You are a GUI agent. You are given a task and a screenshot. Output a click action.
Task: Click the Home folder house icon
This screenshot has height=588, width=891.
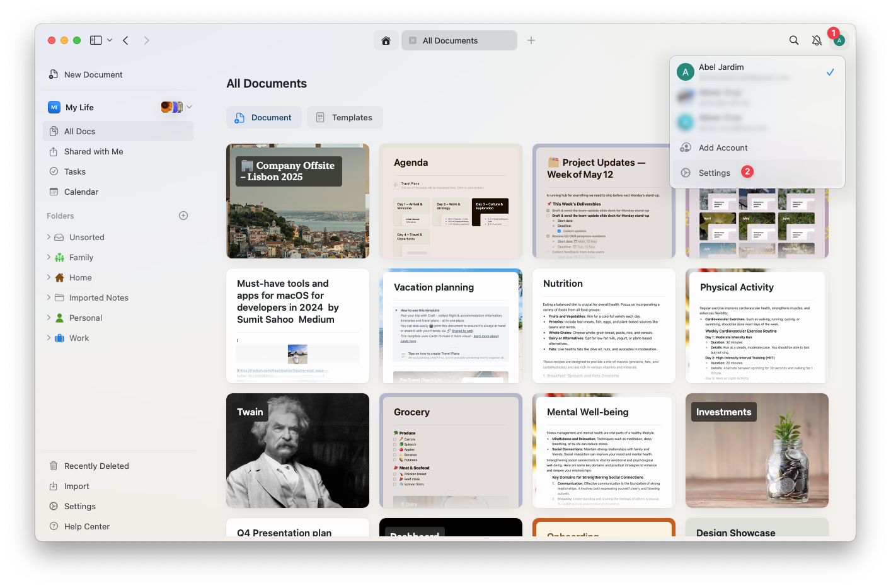59,277
